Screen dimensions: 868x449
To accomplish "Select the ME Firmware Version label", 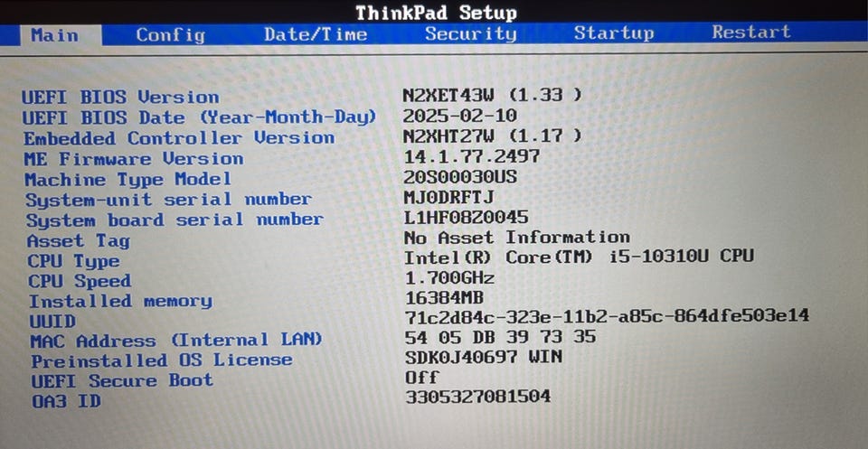I will [x=134, y=159].
